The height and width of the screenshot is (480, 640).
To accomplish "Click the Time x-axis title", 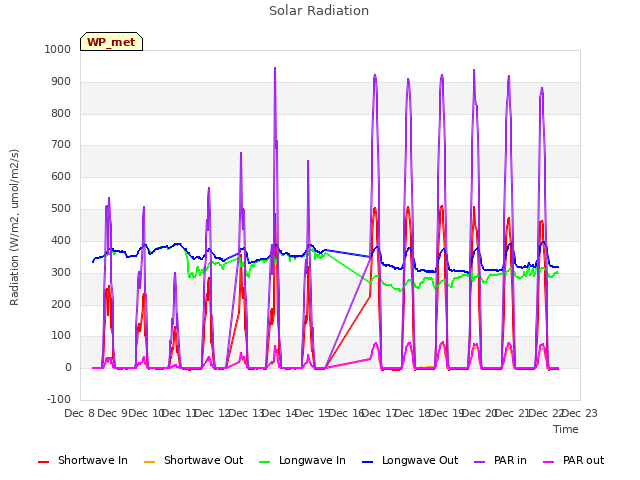I will point(566,429).
